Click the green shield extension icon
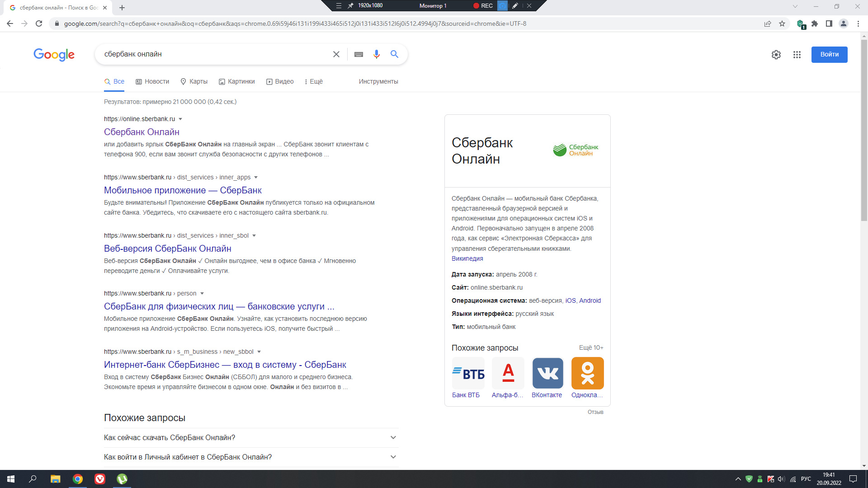This screenshot has width=868, height=488. pyautogui.click(x=801, y=24)
